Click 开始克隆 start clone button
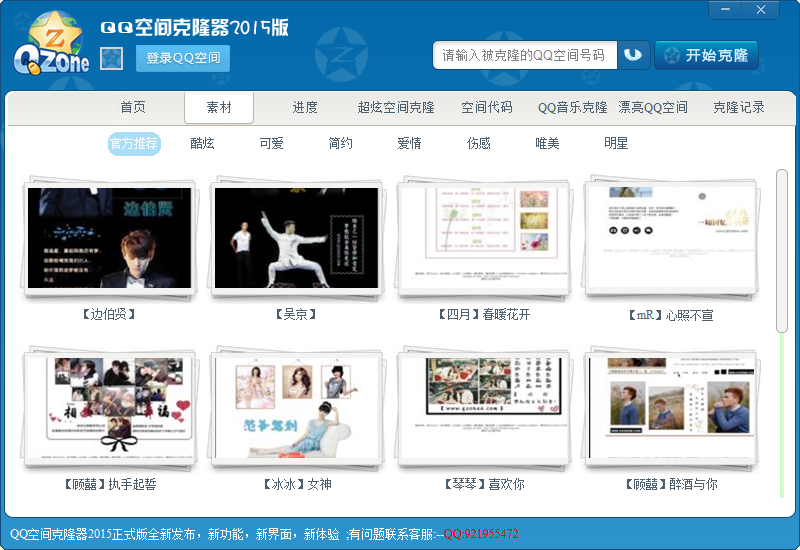 707,55
